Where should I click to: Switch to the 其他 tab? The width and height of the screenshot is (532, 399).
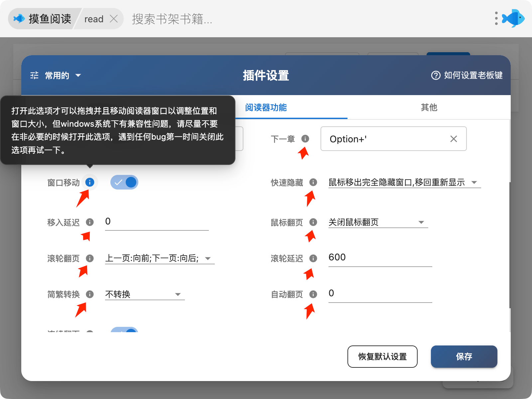(429, 107)
